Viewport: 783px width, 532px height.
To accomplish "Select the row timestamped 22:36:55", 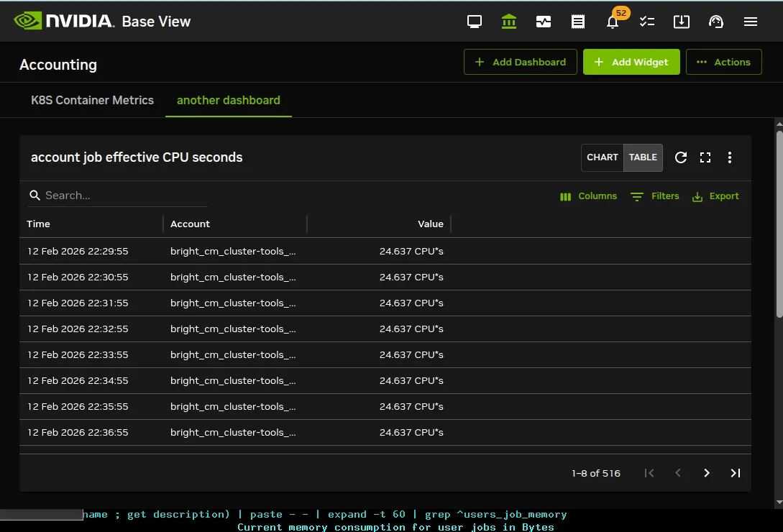I will (385, 433).
